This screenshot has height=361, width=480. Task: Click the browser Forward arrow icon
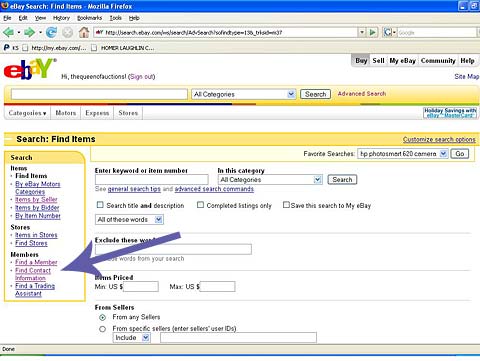click(29, 32)
